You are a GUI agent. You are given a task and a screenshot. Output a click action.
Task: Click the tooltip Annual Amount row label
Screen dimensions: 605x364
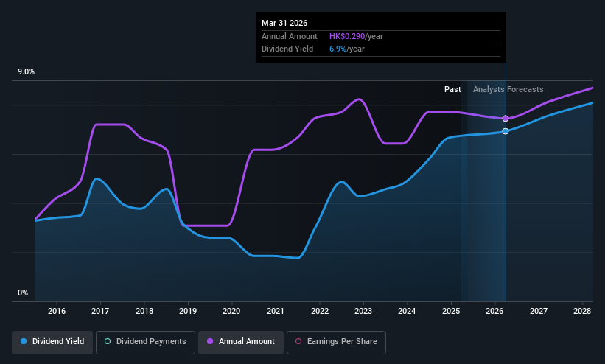[290, 36]
